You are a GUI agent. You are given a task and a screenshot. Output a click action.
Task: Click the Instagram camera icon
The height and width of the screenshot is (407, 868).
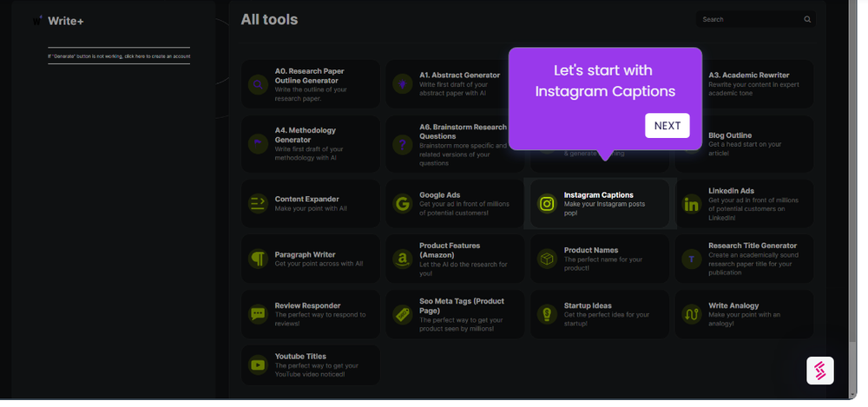click(547, 204)
